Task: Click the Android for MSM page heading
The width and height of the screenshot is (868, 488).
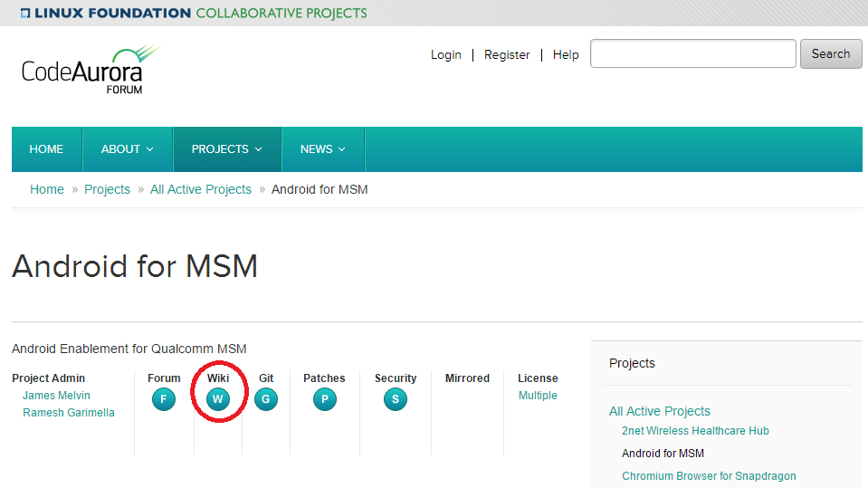Action: (x=135, y=266)
